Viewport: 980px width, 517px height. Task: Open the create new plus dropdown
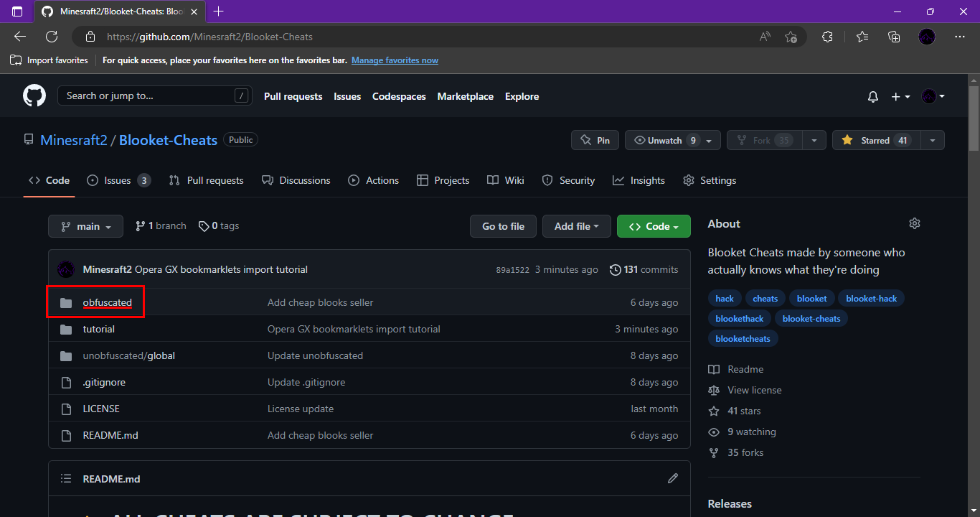click(900, 96)
